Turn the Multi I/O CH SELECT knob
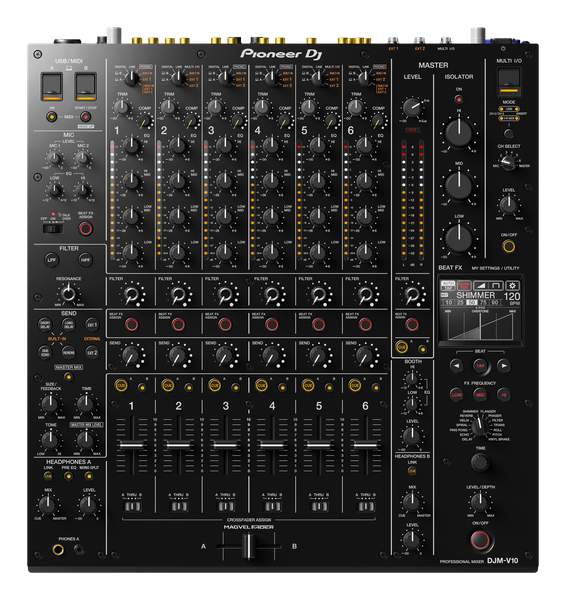 (x=508, y=163)
